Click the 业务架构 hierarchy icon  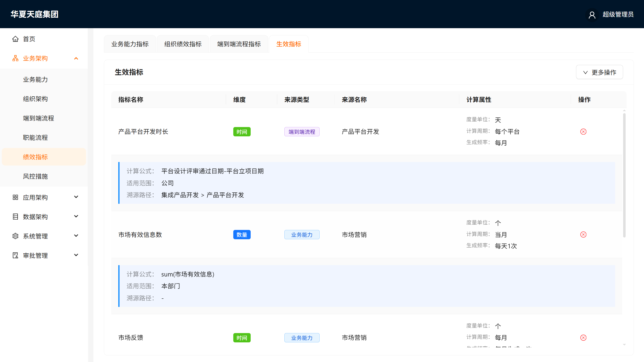(x=15, y=58)
